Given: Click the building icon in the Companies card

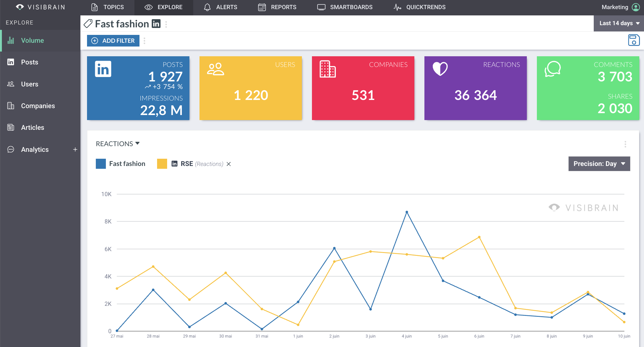Looking at the screenshot, I should [x=328, y=69].
